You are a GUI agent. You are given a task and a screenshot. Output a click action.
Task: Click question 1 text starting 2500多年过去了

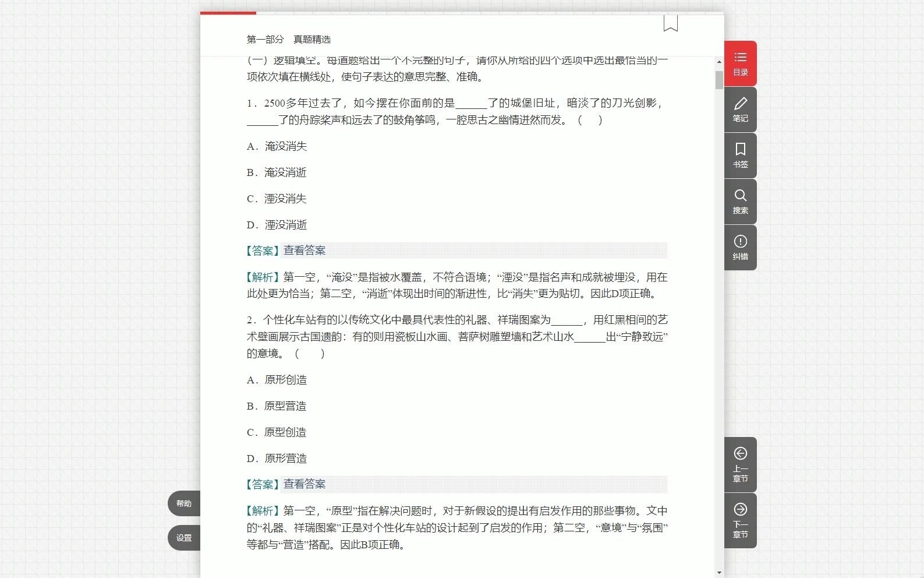(457, 111)
